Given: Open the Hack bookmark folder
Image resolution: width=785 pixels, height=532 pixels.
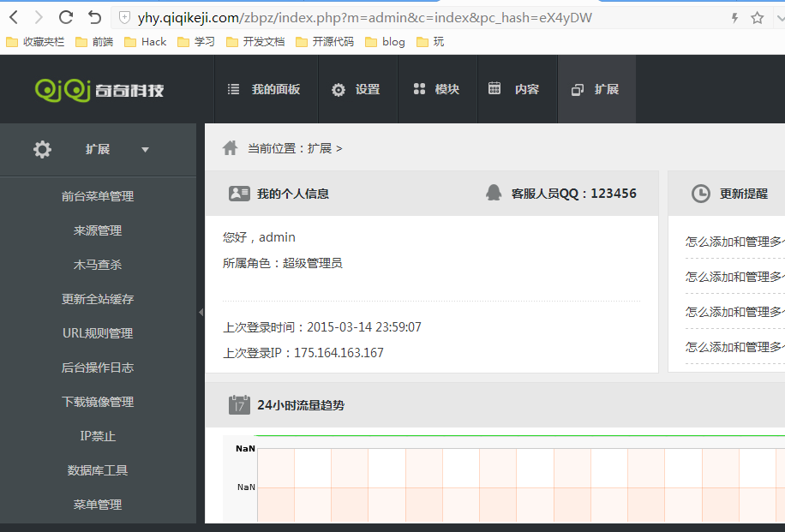Looking at the screenshot, I should [x=145, y=41].
